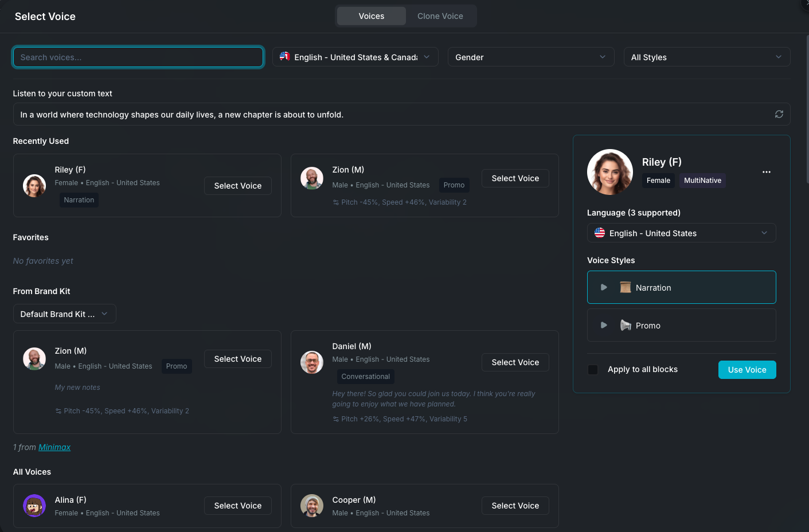The height and width of the screenshot is (532, 809).
Task: Click Riley's avatar thumbnail in Recently Used
Action: [34, 185]
